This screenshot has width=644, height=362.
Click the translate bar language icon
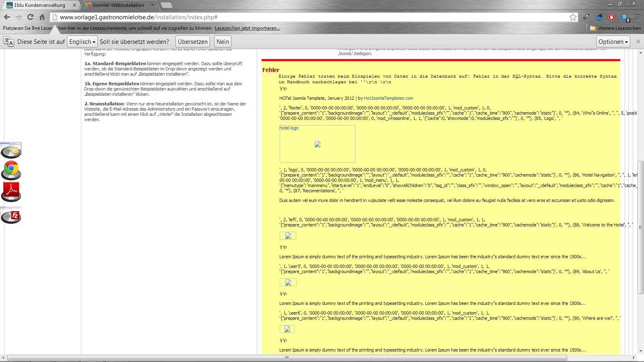[x=9, y=41]
